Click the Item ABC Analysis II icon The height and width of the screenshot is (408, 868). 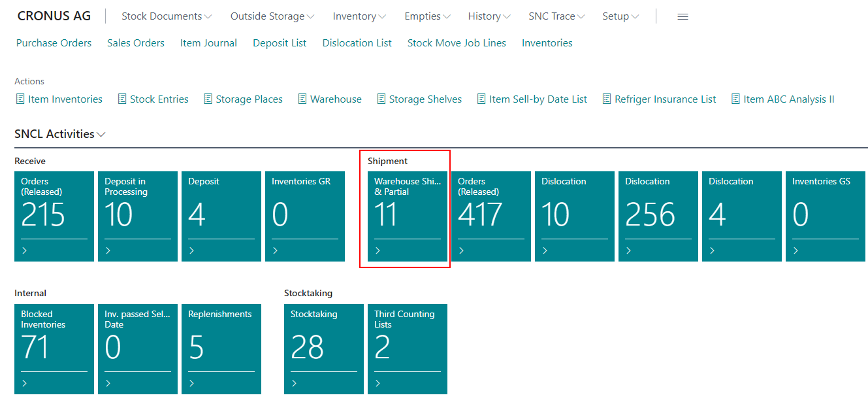[x=735, y=99]
